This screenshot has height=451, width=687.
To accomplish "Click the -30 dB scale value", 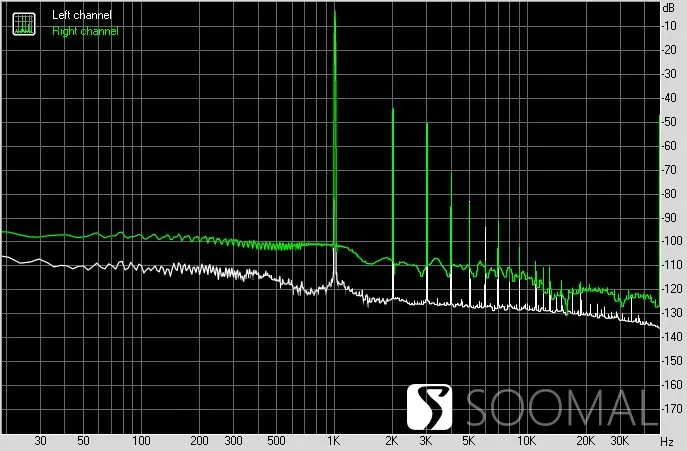I will click(669, 74).
